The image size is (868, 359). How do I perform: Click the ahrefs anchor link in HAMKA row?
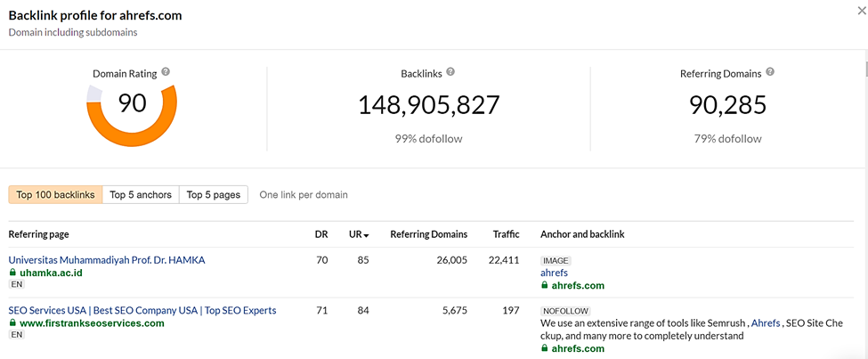click(554, 273)
